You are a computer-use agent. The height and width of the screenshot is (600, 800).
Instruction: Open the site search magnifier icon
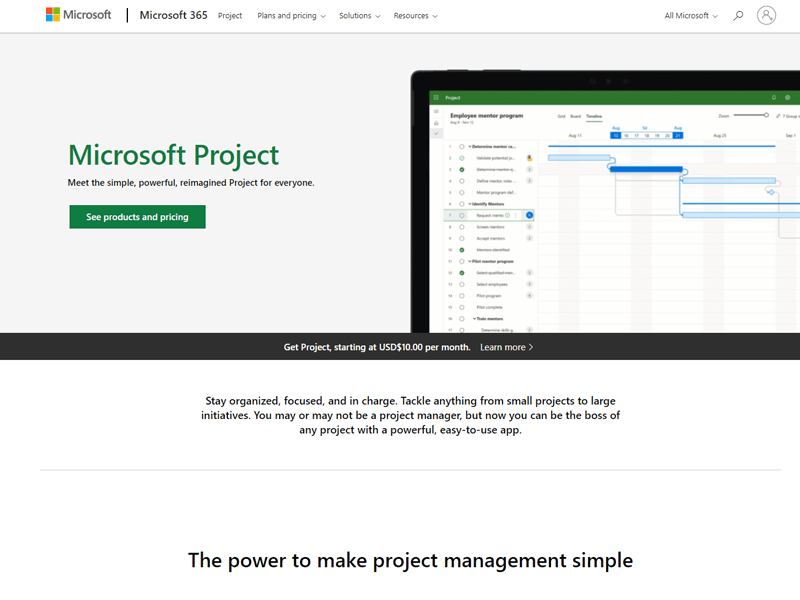tap(738, 16)
